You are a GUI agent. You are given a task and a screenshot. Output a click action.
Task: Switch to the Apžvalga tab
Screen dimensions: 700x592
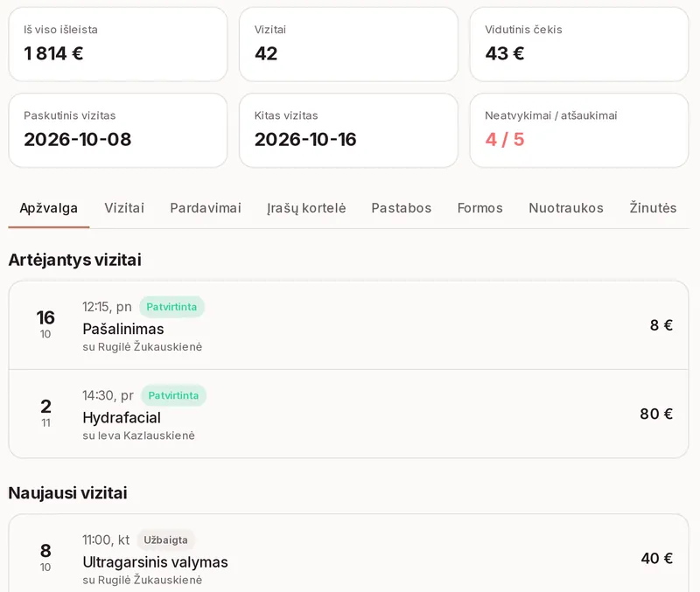[49, 208]
